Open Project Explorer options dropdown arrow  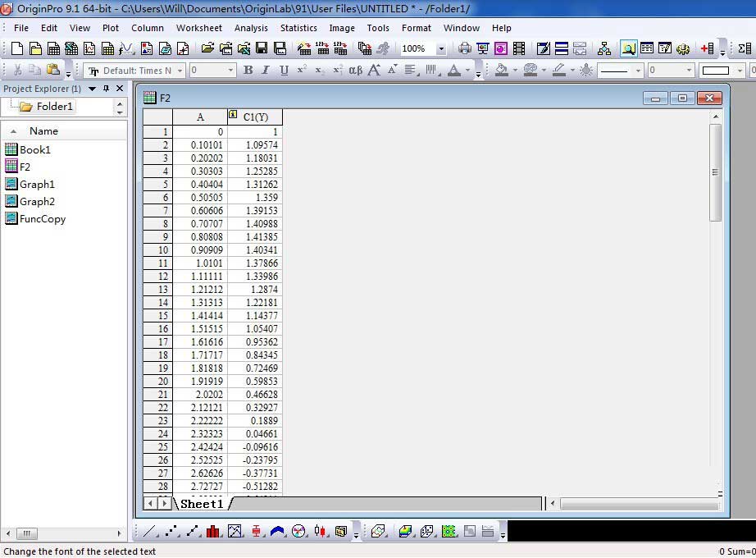92,89
